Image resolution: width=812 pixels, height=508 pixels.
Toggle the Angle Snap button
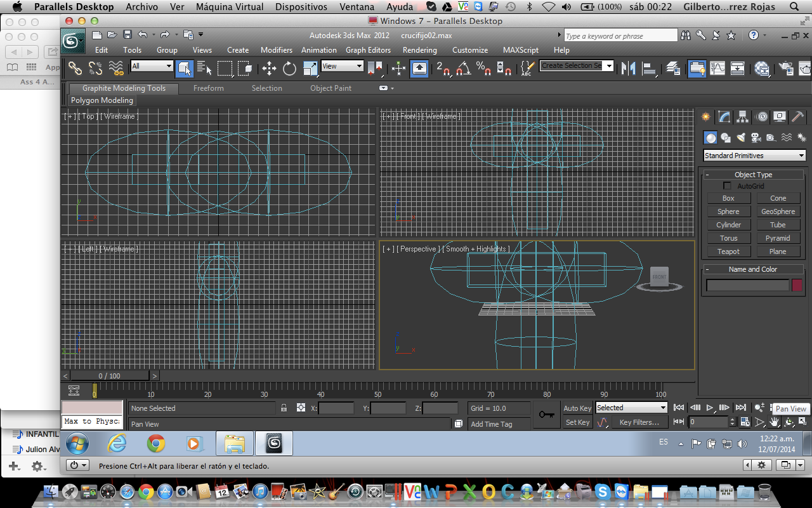click(463, 67)
